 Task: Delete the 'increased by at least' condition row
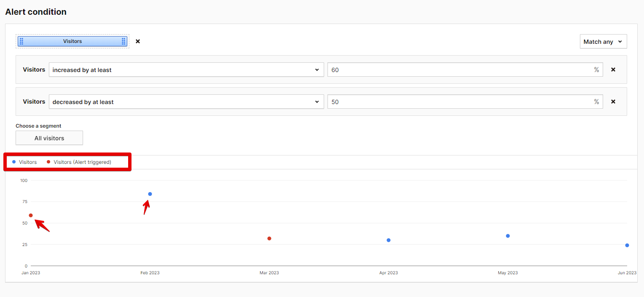pyautogui.click(x=613, y=70)
